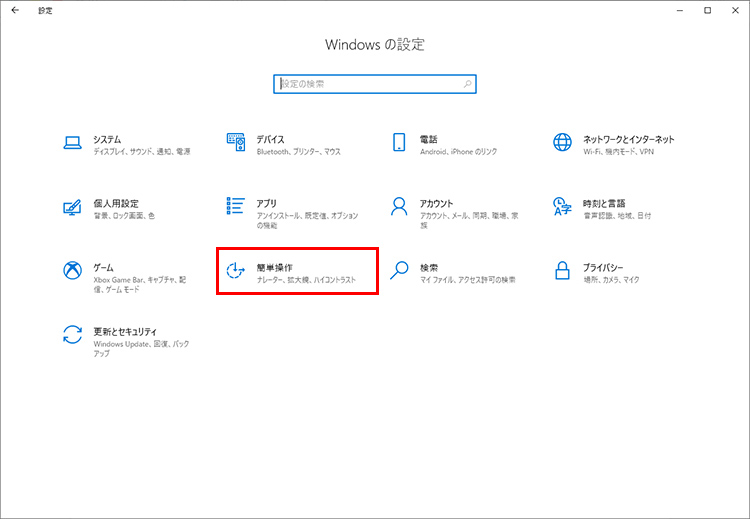This screenshot has width=750, height=519.
Task: Click the Network globe icon
Action: (x=562, y=143)
